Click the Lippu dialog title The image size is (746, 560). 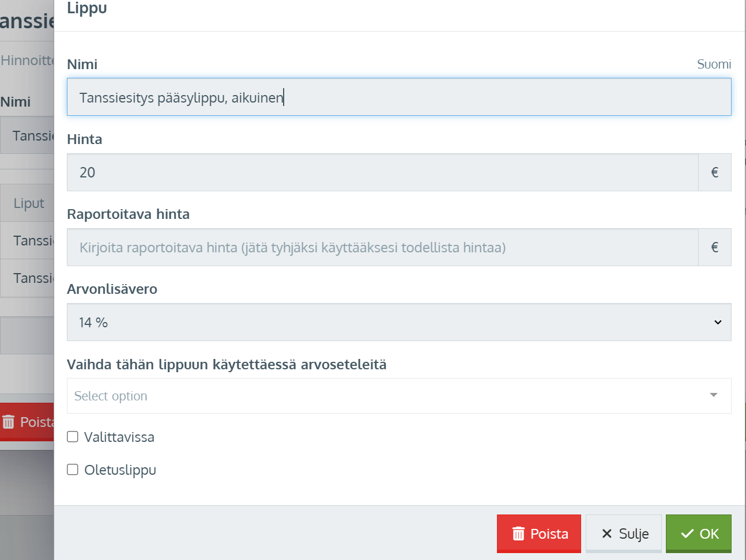86,8
